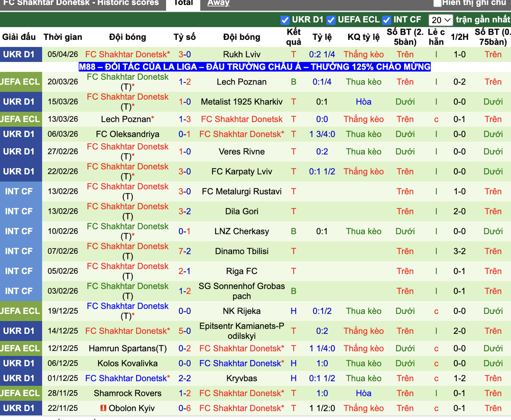Switch to the Total tab
The height and width of the screenshot is (420, 511).
(x=184, y=3)
